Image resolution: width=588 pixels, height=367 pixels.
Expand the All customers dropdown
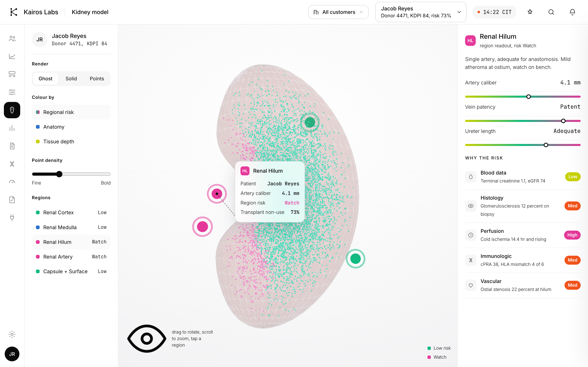tap(338, 12)
